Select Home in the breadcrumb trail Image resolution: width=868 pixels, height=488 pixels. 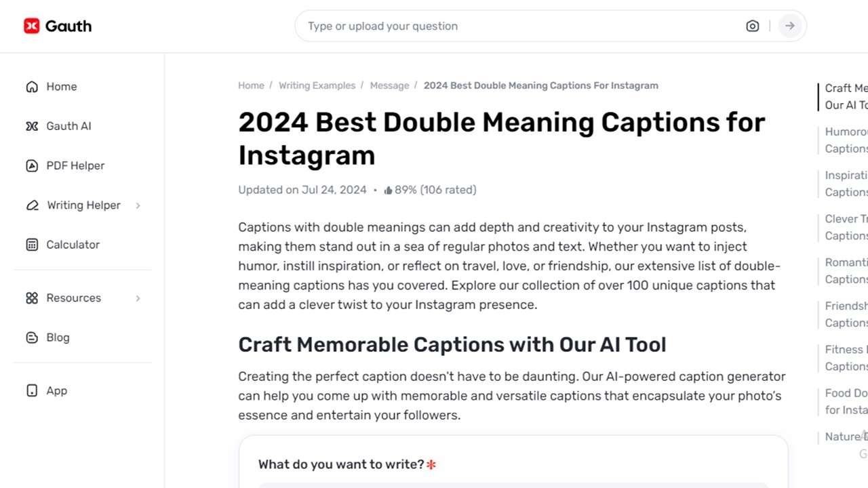pos(251,85)
